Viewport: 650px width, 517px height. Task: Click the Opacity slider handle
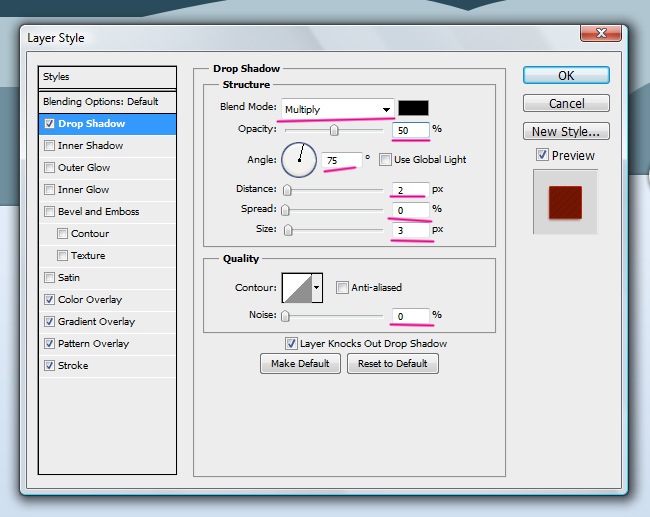pos(334,130)
